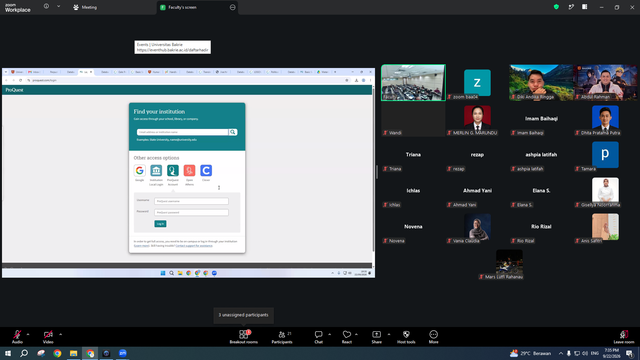Select the Faculty video thumbnail
Viewport: 640px width, 360px height.
click(413, 82)
